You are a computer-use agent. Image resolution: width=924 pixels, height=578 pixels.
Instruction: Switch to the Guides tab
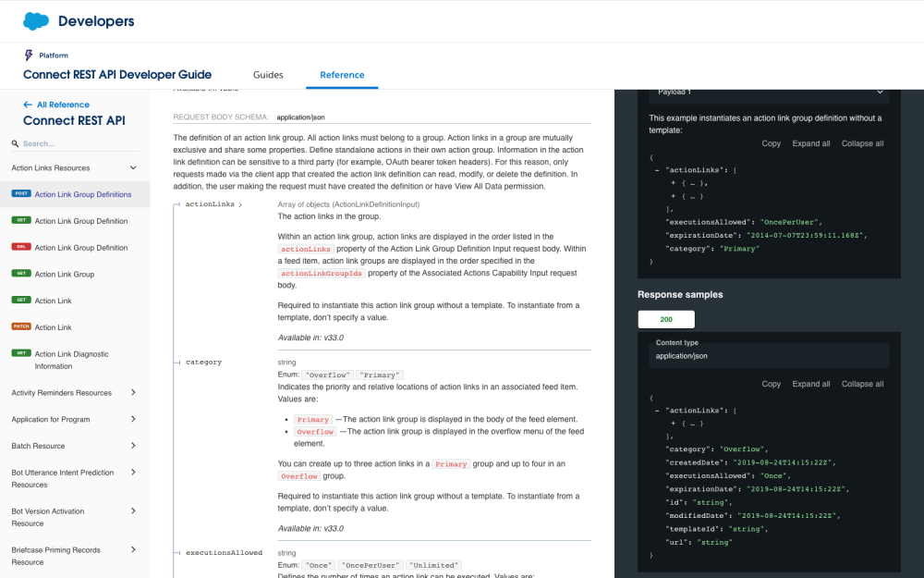[268, 75]
